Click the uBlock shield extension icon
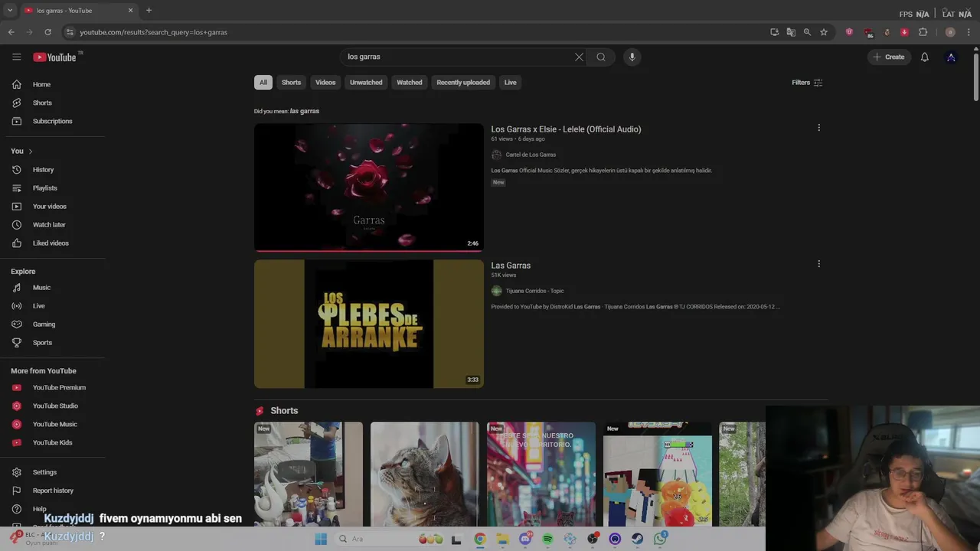 [x=849, y=32]
